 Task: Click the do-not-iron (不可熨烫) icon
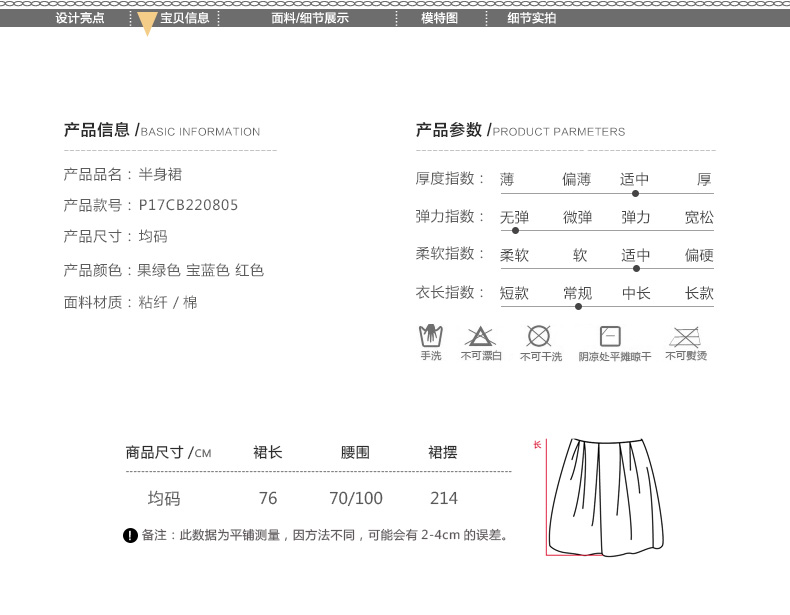[x=685, y=336]
